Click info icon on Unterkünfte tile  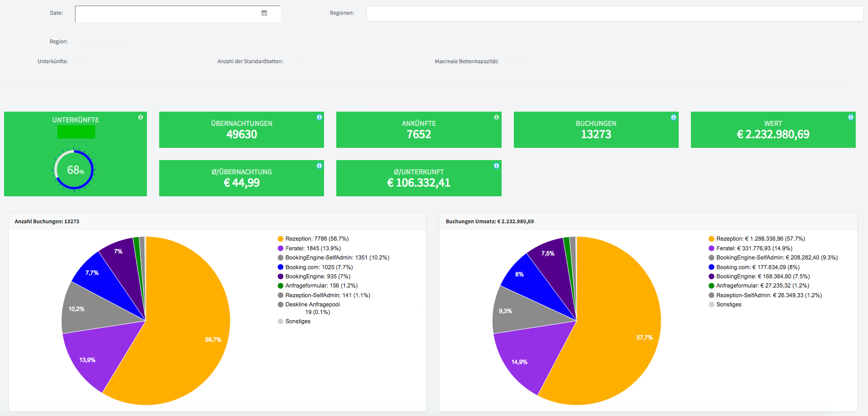[140, 117]
